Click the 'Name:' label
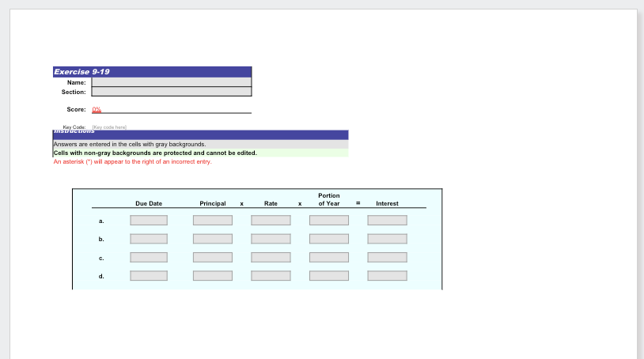 click(77, 82)
